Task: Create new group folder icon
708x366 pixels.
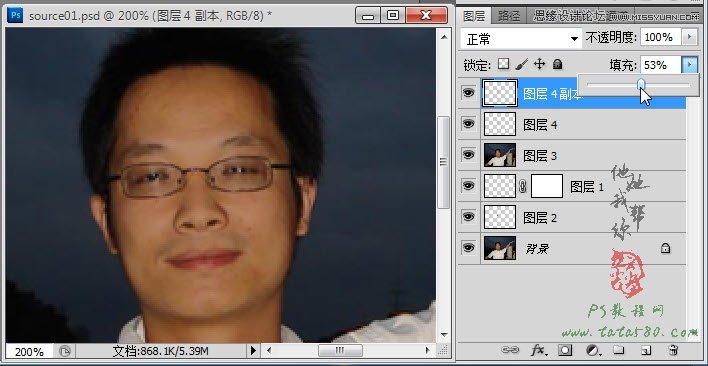Action: [x=619, y=350]
